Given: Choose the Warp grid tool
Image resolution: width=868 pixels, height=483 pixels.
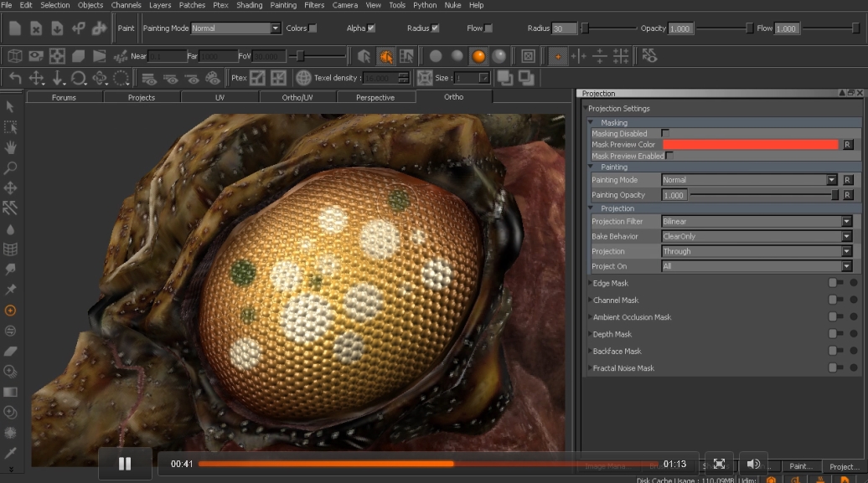Looking at the screenshot, I should [10, 249].
